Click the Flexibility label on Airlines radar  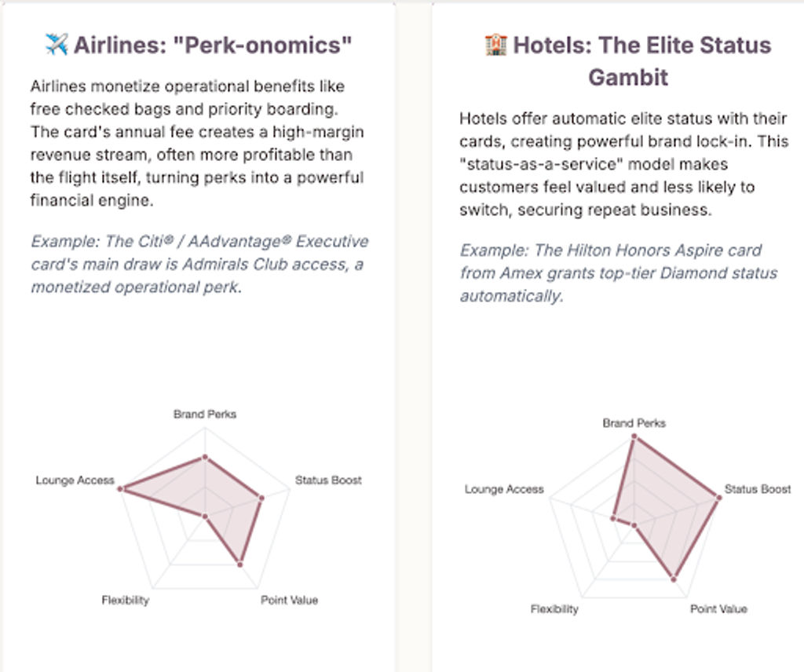tap(125, 601)
